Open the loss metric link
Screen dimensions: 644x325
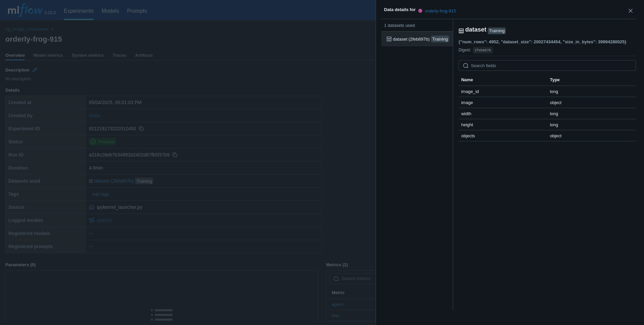(335, 316)
